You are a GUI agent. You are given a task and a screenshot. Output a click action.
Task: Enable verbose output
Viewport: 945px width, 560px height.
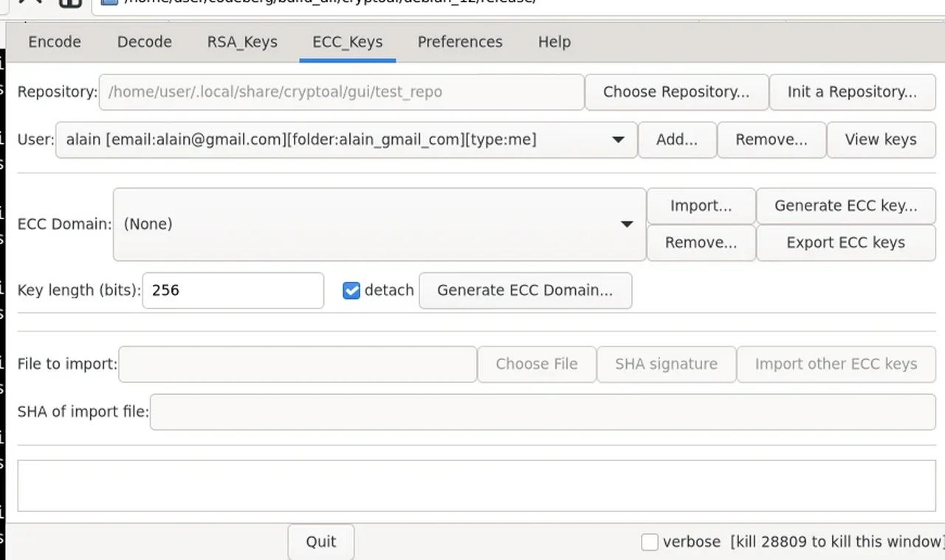tap(649, 542)
